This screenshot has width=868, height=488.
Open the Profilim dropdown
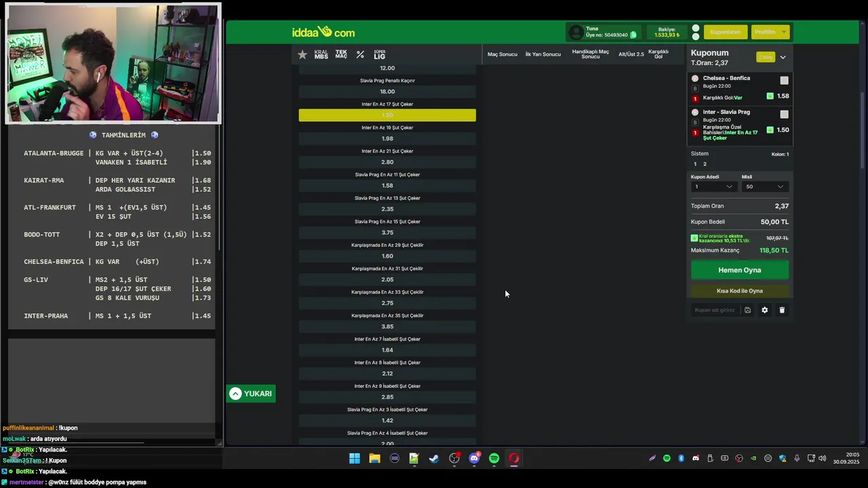[x=770, y=32]
